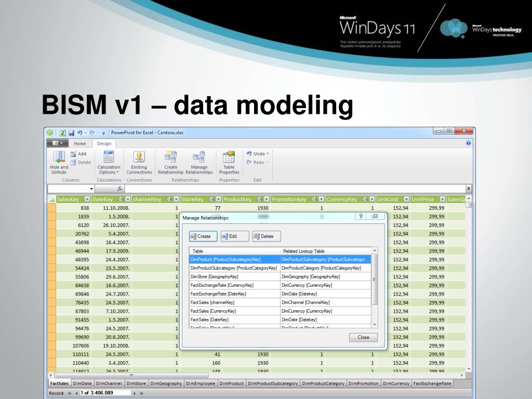Image resolution: width=532 pixels, height=399 pixels.
Task: Open DateKey column filter dropdown
Action: (128, 199)
